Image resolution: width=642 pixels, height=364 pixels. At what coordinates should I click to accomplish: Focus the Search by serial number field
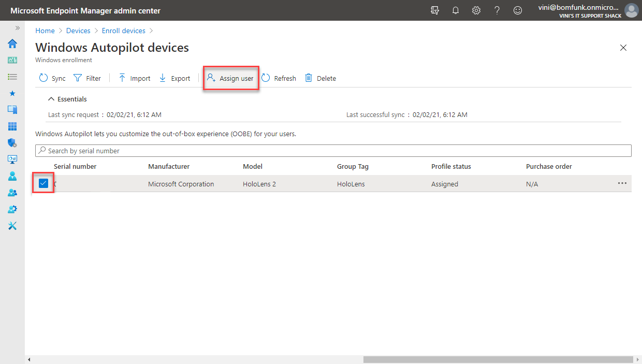(x=333, y=151)
